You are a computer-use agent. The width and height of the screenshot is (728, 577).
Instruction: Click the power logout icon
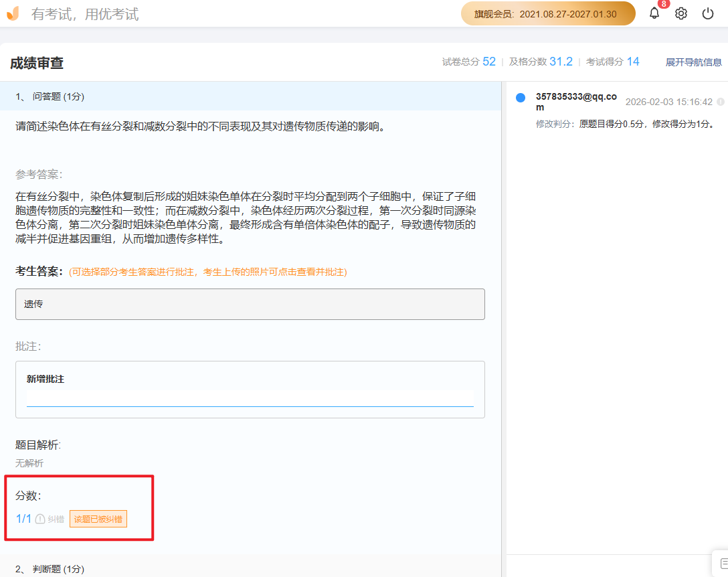pyautogui.click(x=708, y=13)
